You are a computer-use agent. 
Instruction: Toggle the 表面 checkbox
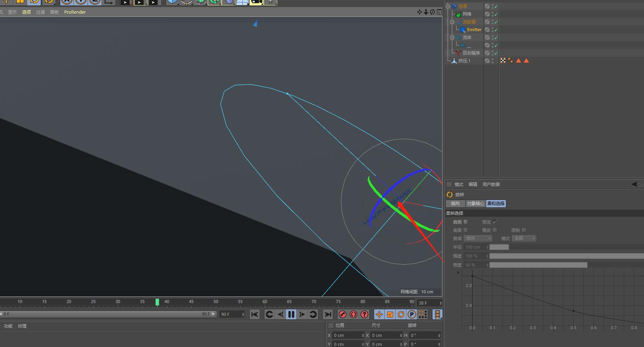click(x=465, y=230)
